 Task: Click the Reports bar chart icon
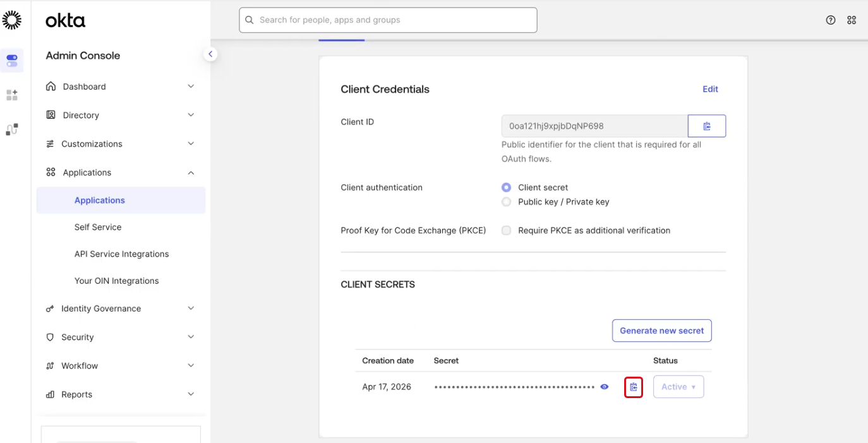(x=50, y=394)
